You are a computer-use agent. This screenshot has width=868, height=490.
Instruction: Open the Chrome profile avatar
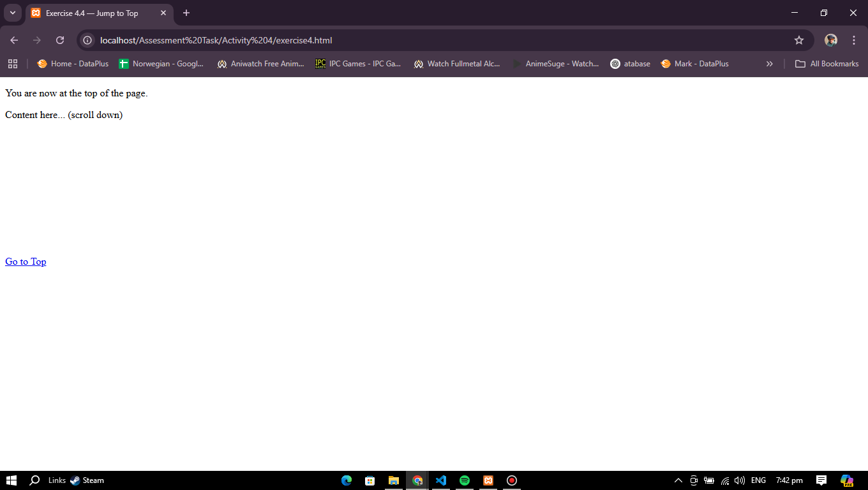(830, 40)
